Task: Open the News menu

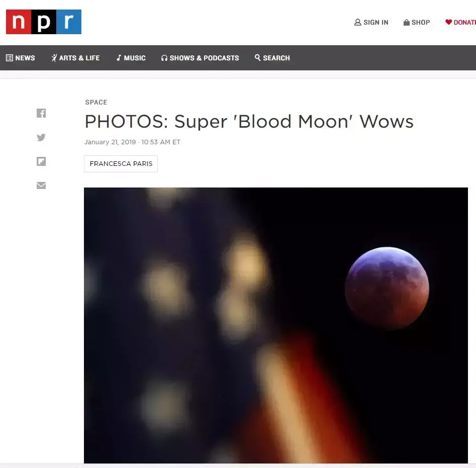Action: [x=21, y=58]
